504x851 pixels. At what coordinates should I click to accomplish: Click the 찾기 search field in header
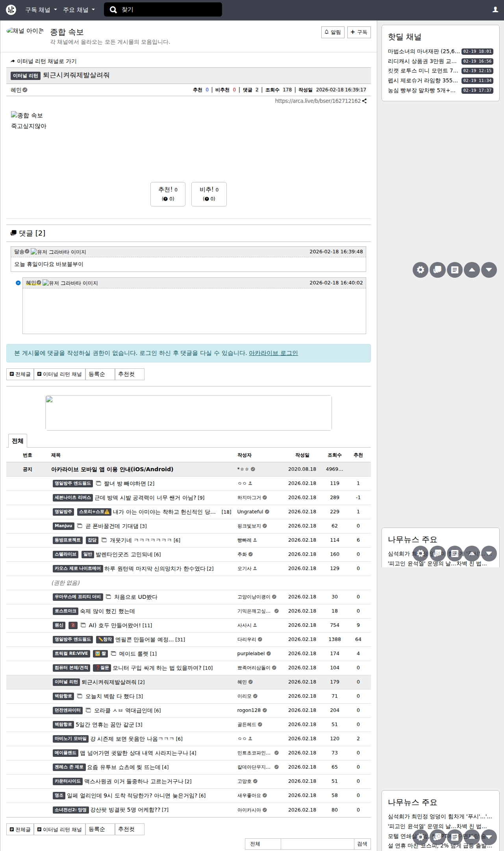(x=163, y=10)
